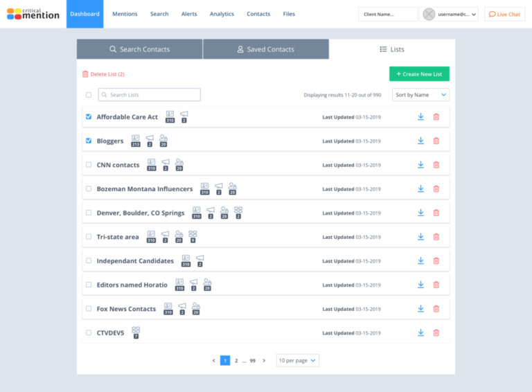The image size is (532, 392).
Task: Click the Create New List button
Action: (x=419, y=74)
